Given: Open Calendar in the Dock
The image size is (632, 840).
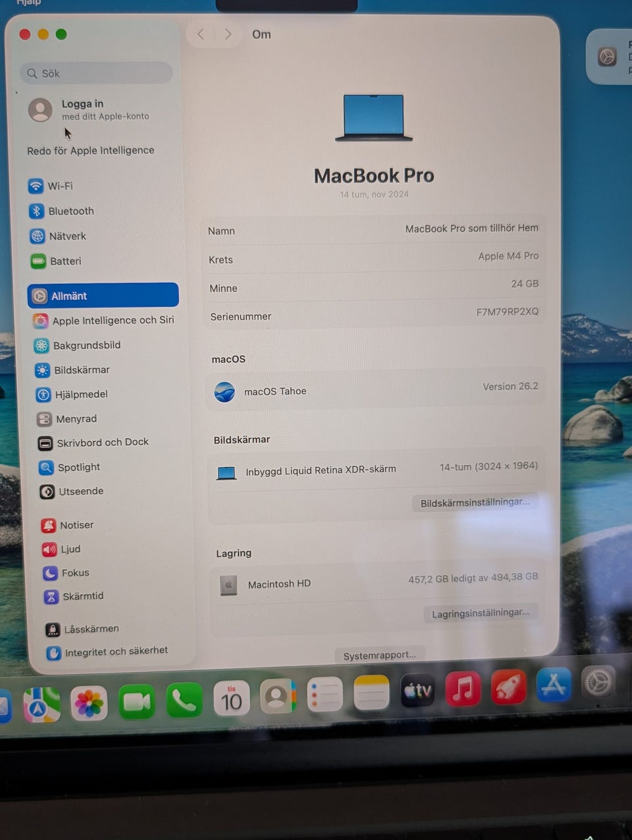Looking at the screenshot, I should point(231,698).
